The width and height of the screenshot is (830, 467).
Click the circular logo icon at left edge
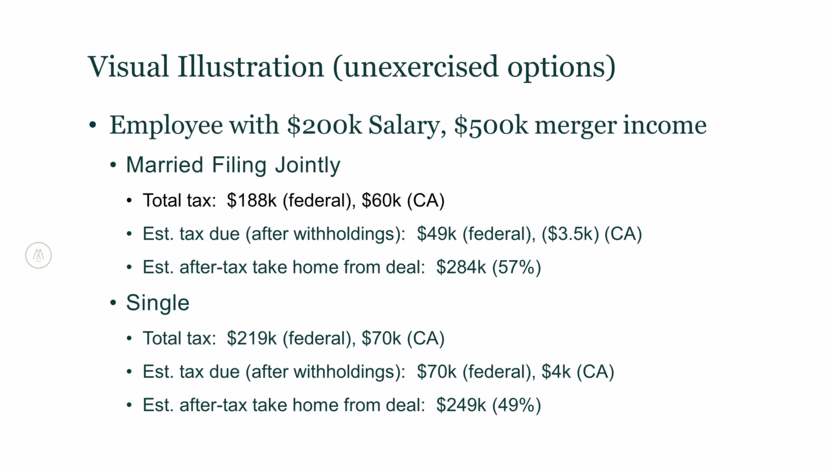tap(38, 256)
